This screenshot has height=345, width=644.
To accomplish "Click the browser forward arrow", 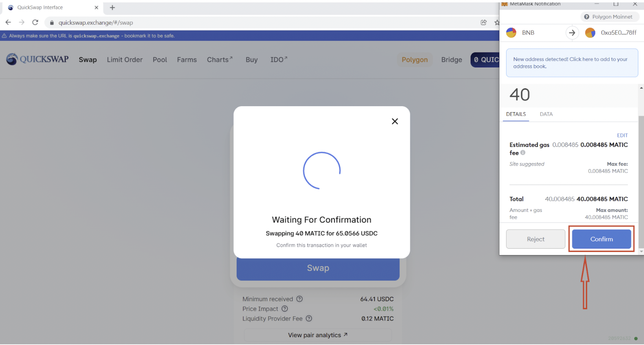I will [x=22, y=22].
